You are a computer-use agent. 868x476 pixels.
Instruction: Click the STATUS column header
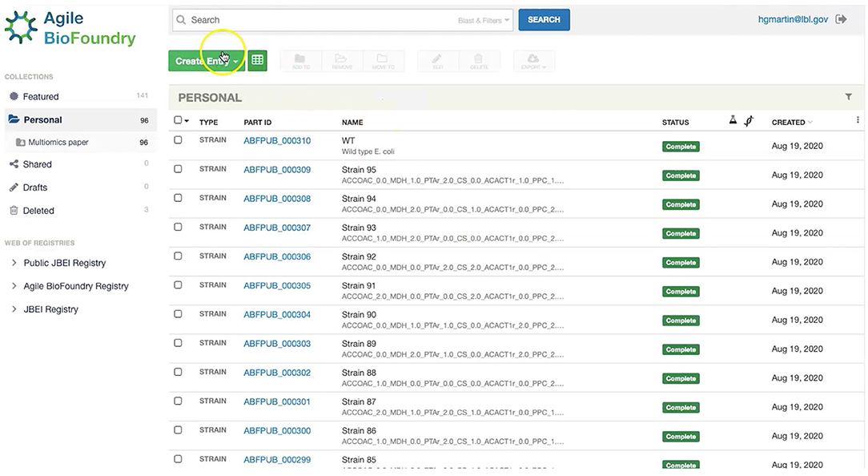click(675, 123)
